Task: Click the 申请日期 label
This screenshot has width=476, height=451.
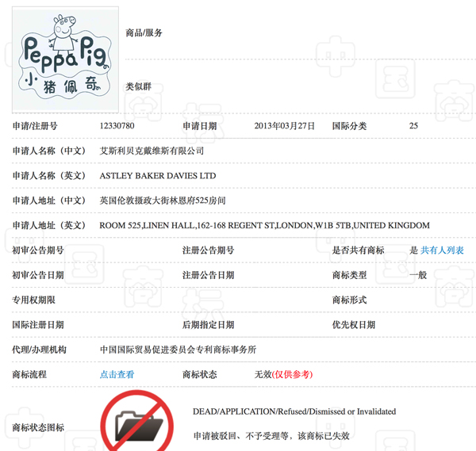Action: click(x=200, y=126)
